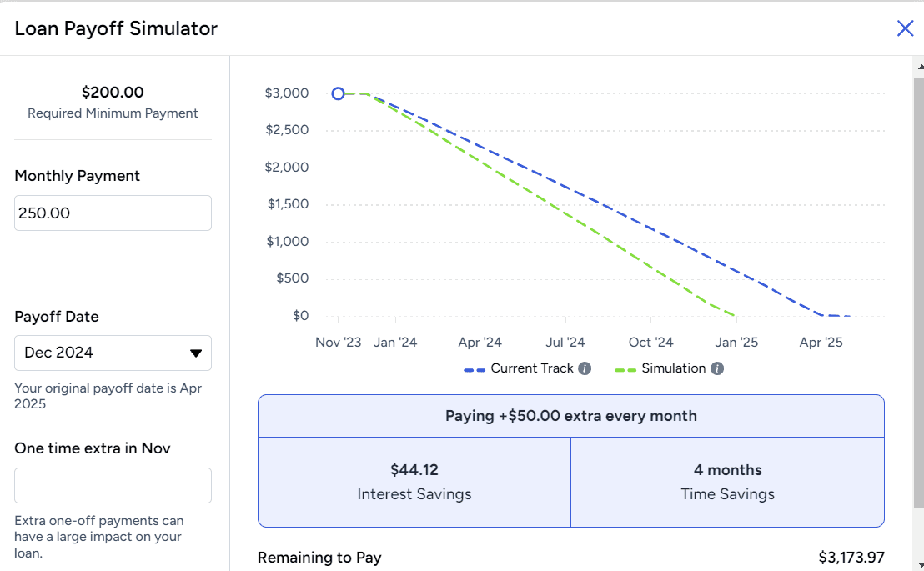Viewport: 924px width, 571px height.
Task: Expand the Payoff Date dropdown arrow
Action: point(196,353)
